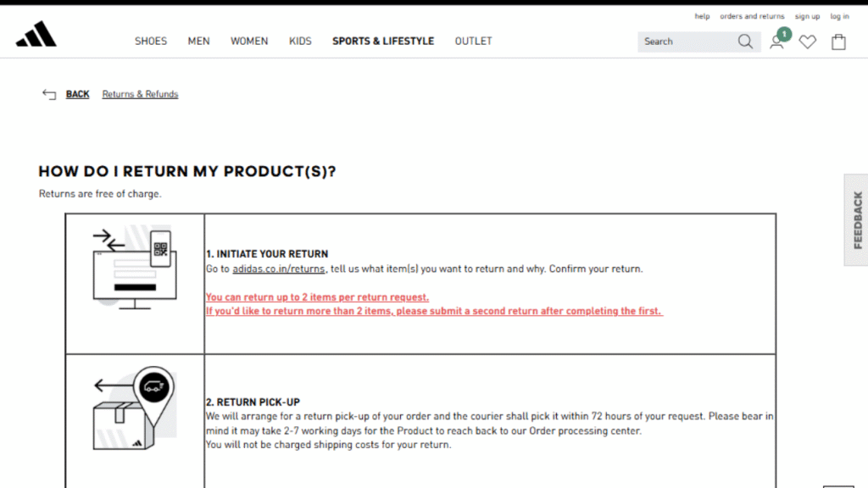Open the WOMEN menu

point(249,42)
